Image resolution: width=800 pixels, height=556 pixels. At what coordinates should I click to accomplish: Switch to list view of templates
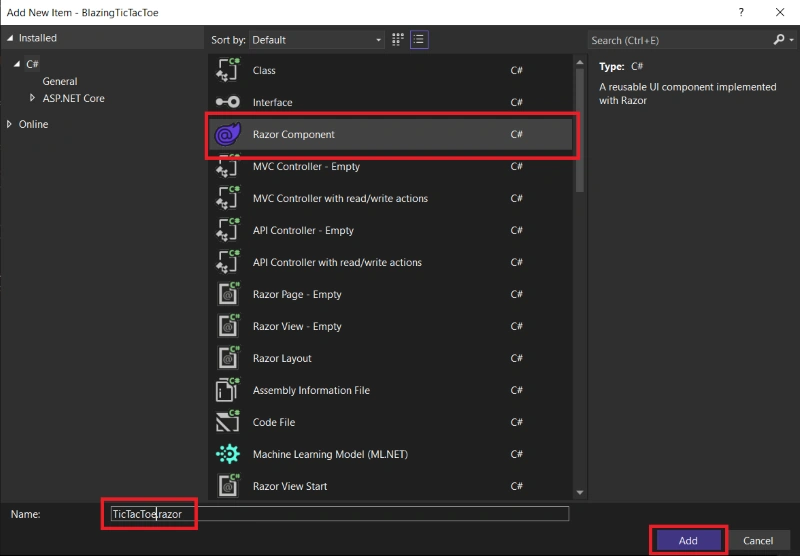pyautogui.click(x=419, y=39)
